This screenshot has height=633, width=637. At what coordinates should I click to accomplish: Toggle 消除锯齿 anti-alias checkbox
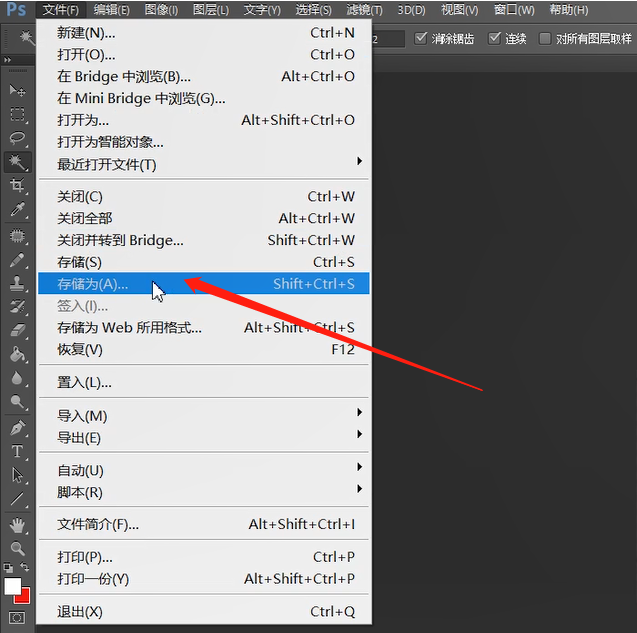[421, 39]
